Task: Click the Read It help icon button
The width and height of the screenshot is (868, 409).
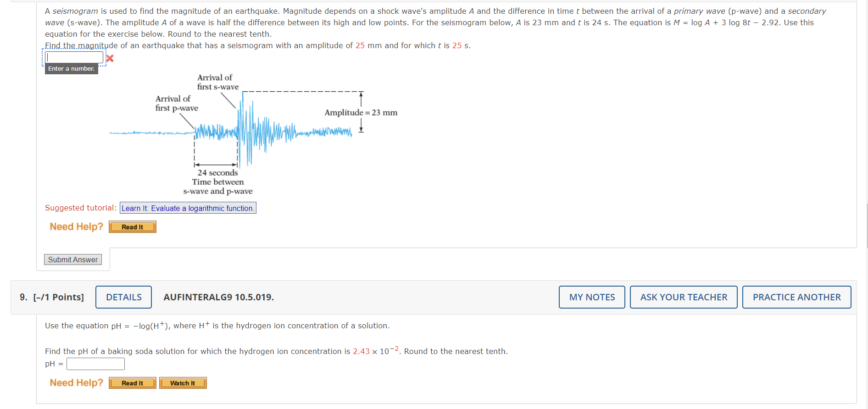Action: pyautogui.click(x=132, y=227)
